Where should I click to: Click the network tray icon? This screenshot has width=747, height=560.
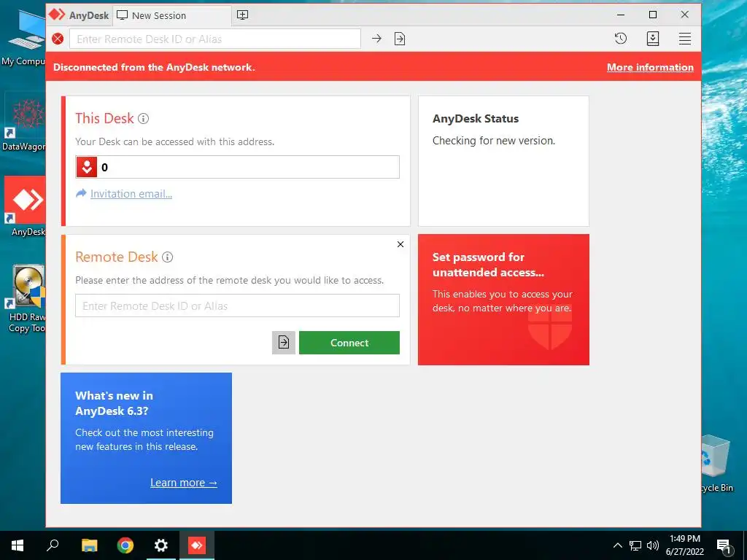point(635,545)
